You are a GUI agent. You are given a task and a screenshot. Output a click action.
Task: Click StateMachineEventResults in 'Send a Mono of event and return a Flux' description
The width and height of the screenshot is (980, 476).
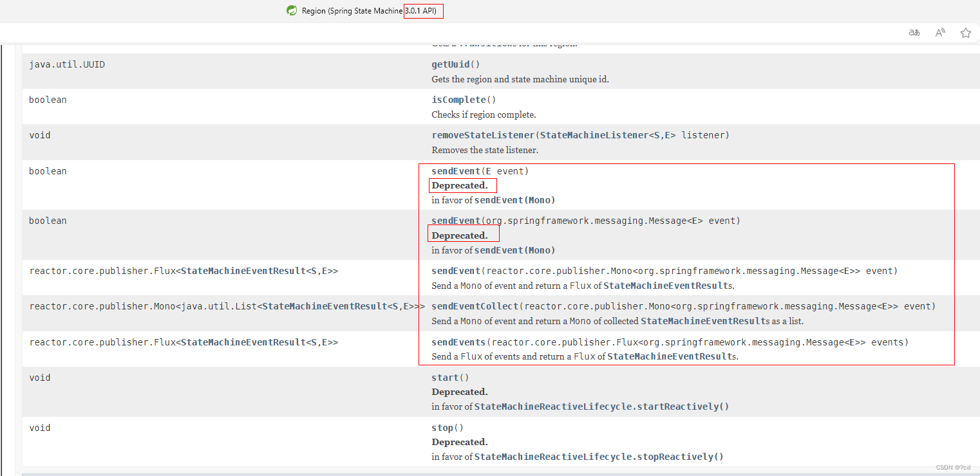668,286
